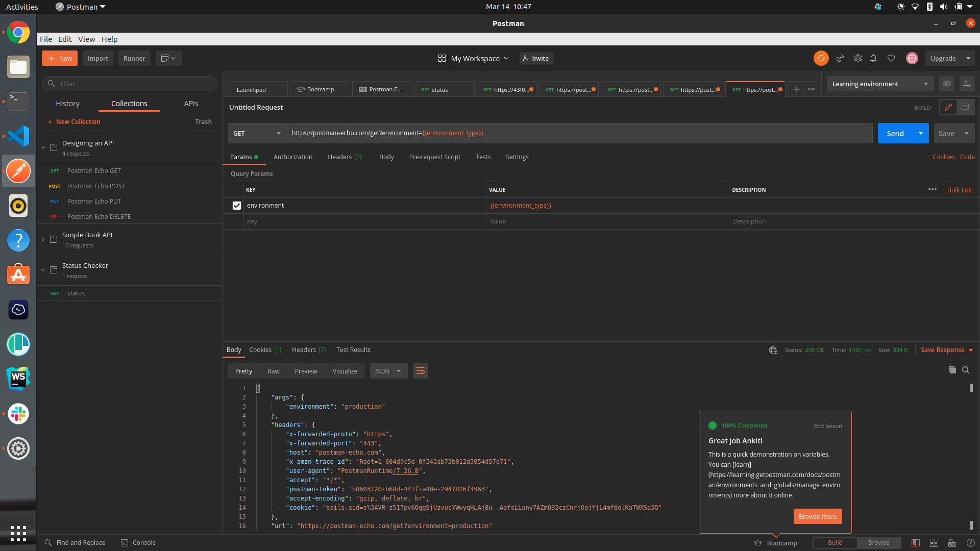Uncheck the environment query param checkbox

tap(237, 206)
